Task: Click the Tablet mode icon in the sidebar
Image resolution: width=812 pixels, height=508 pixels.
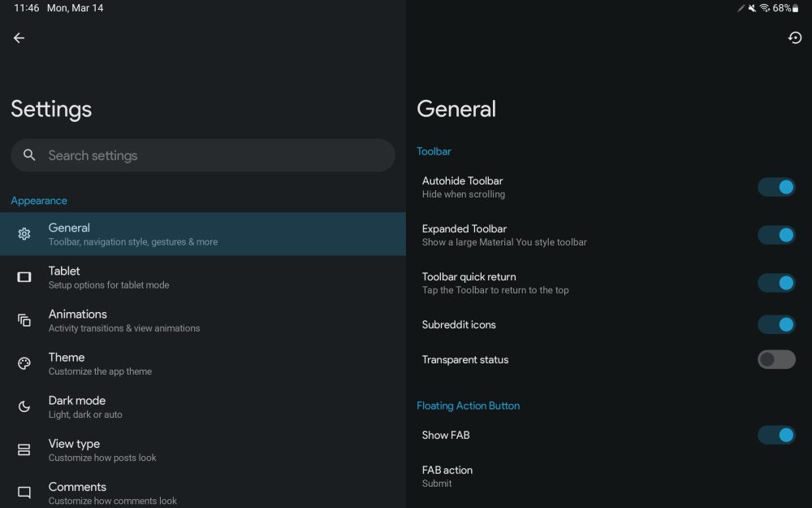Action: pos(24,276)
